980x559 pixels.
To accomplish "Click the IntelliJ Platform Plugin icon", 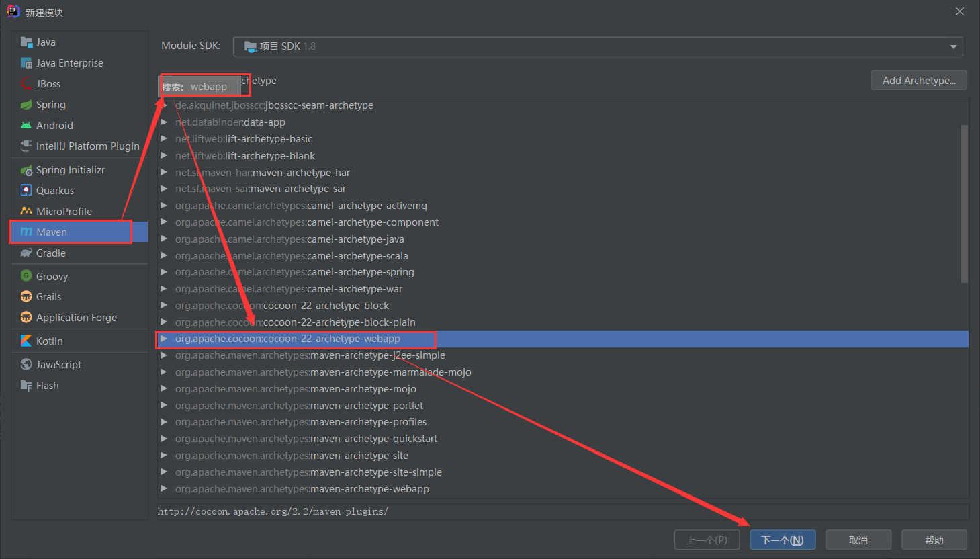I will click(x=26, y=146).
